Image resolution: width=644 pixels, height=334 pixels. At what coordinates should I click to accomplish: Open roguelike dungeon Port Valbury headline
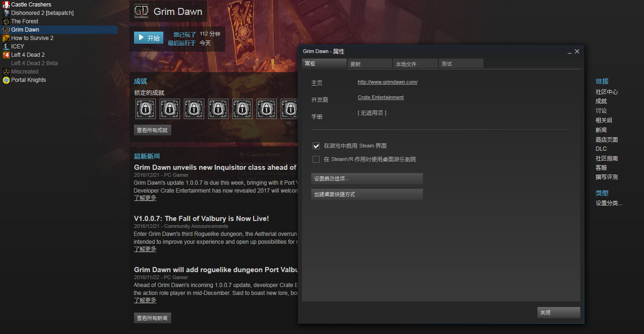215,270
